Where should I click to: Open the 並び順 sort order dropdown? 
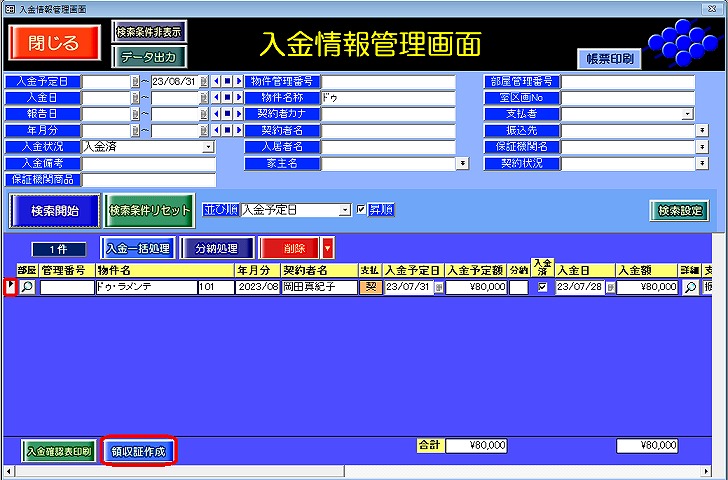345,210
